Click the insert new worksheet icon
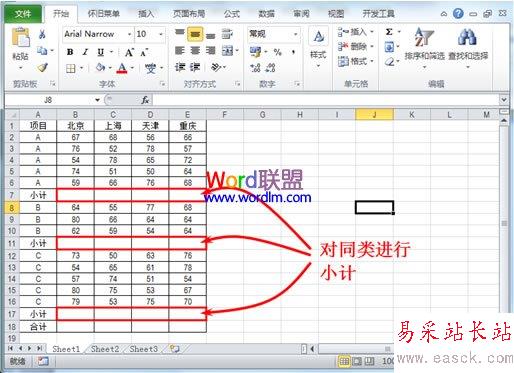This screenshot has height=373, width=514. point(175,349)
